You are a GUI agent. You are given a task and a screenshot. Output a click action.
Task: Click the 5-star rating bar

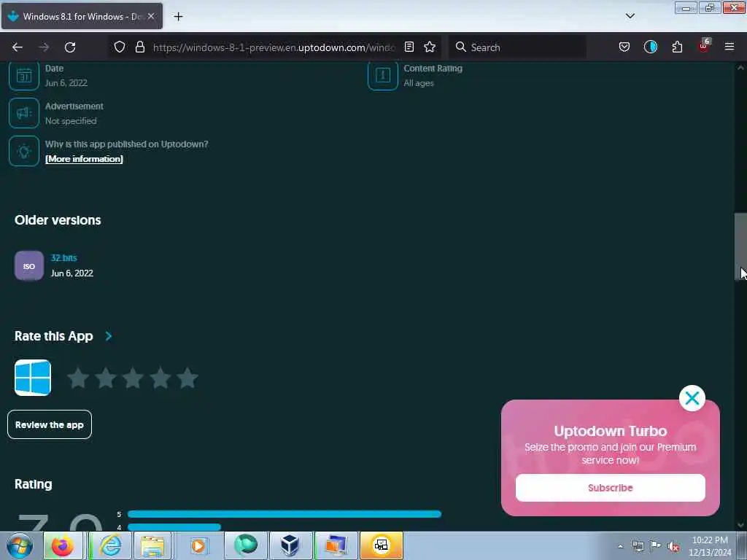pyautogui.click(x=285, y=514)
